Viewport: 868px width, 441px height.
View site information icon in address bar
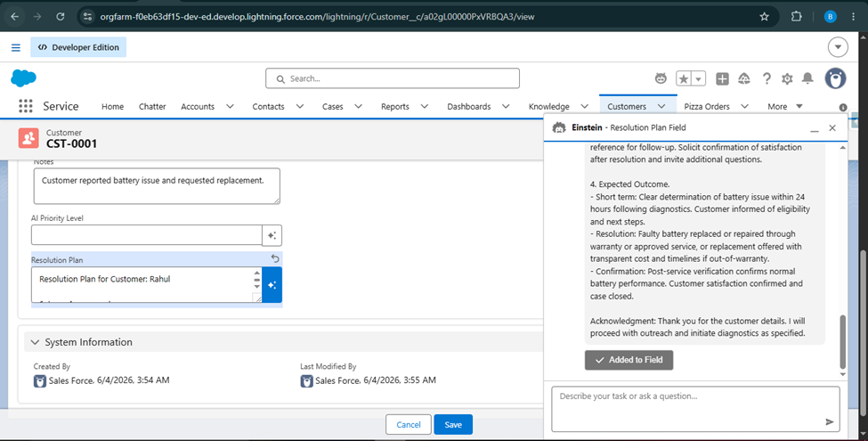[87, 17]
